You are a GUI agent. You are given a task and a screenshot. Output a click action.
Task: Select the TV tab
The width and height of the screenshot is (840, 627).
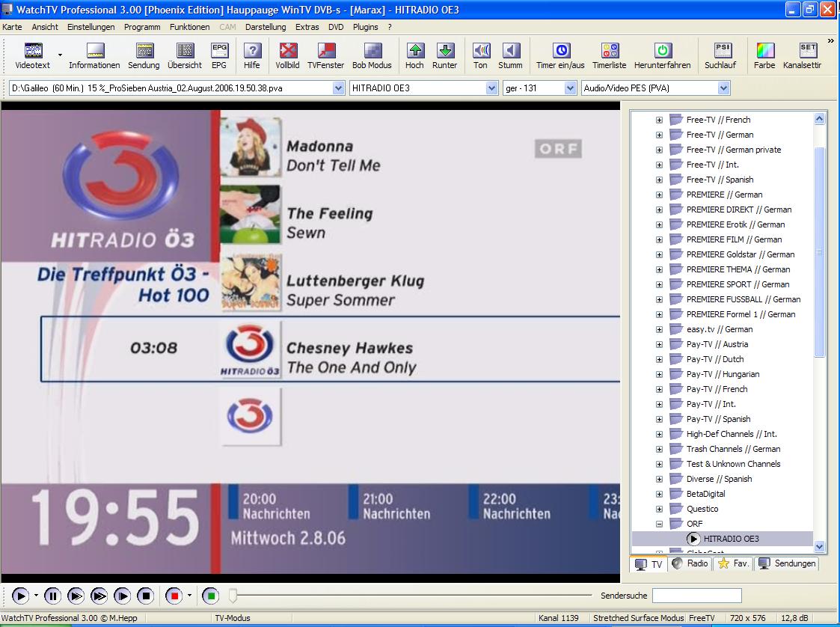coord(649,563)
